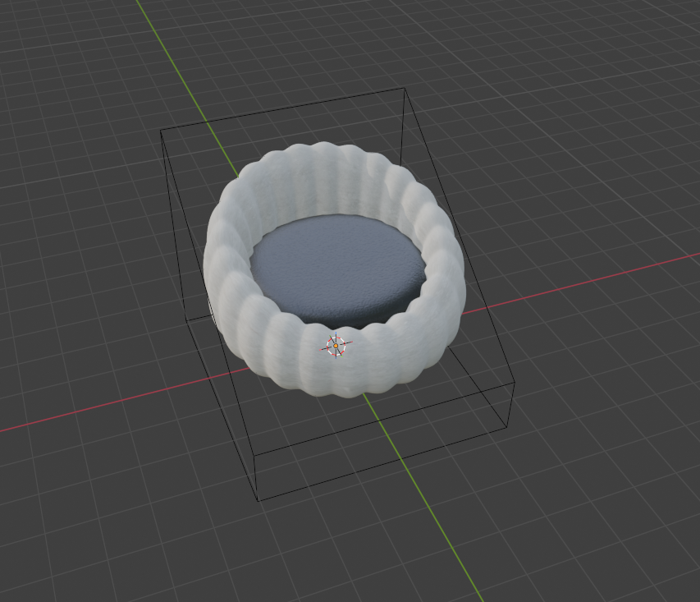Viewport: 700px width, 602px height.
Task: Click the bounding box top rear corner
Action: tap(404, 89)
